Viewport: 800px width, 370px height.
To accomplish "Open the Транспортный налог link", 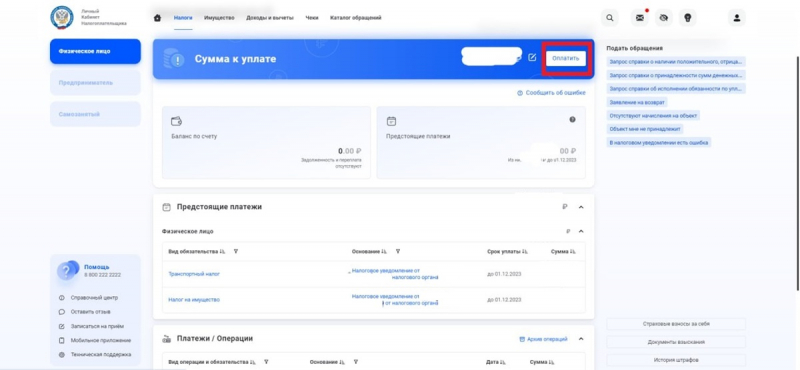I will pyautogui.click(x=194, y=274).
